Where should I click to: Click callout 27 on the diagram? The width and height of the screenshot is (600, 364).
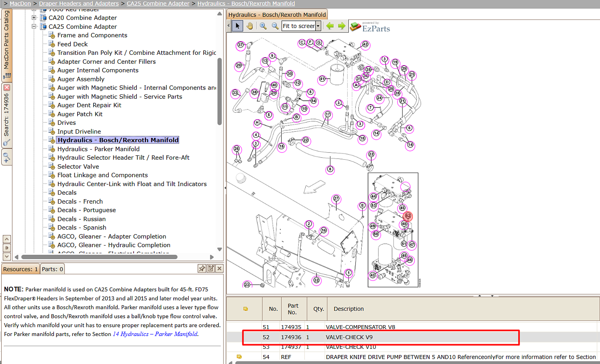click(x=336, y=198)
